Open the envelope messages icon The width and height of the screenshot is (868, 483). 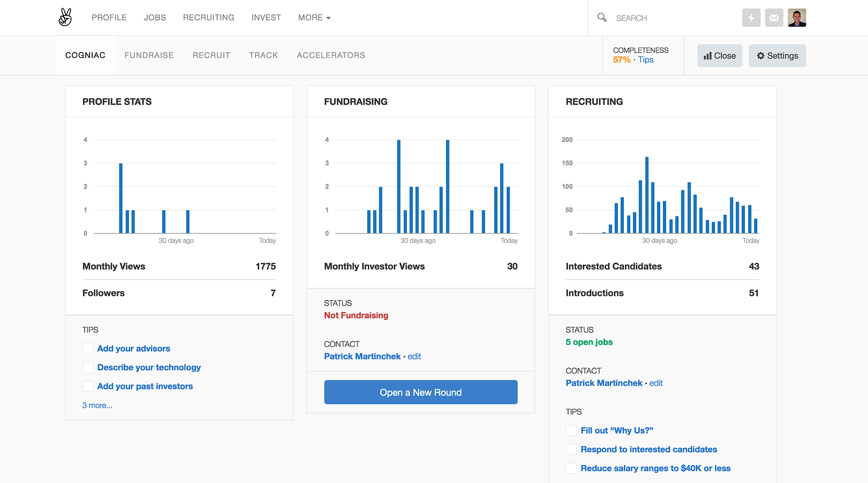[774, 18]
